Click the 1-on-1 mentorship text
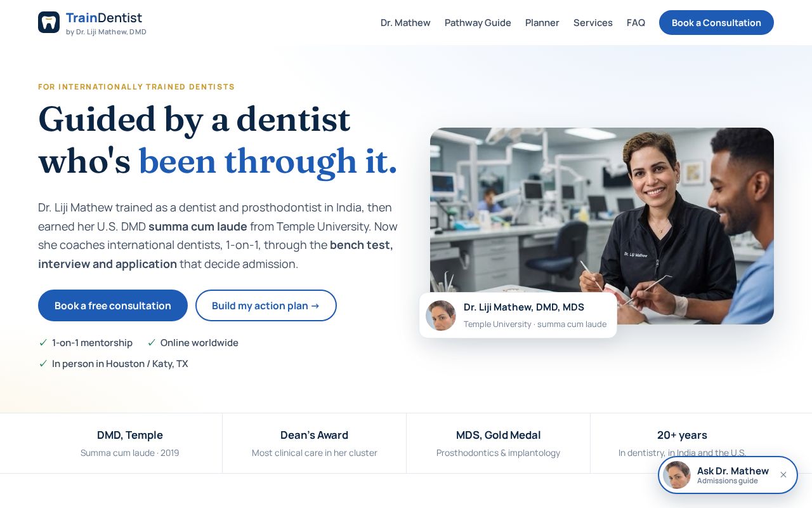Viewport: 812px width, 508px height. pos(92,343)
